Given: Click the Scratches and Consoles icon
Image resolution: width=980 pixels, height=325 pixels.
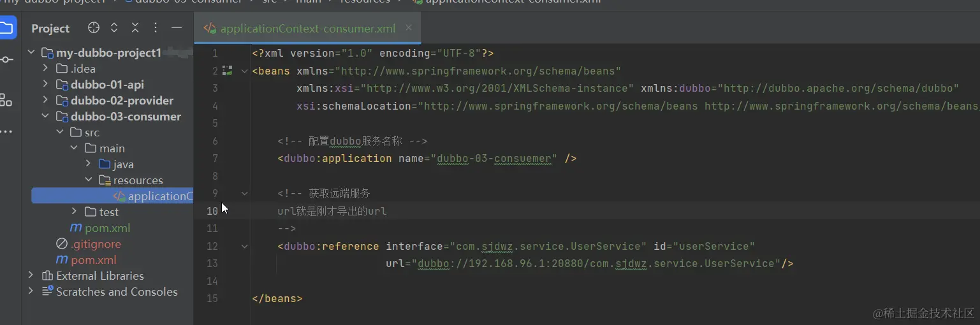Looking at the screenshot, I should point(47,291).
